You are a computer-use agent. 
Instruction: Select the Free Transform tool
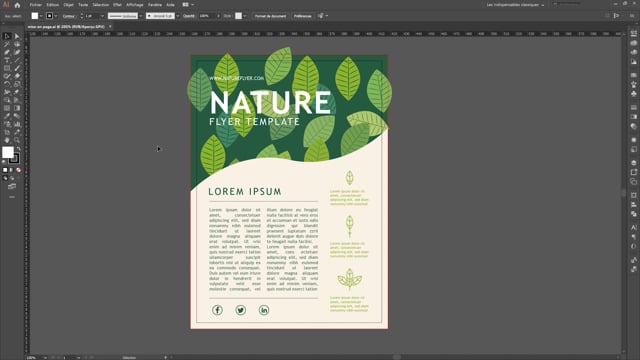point(17,92)
